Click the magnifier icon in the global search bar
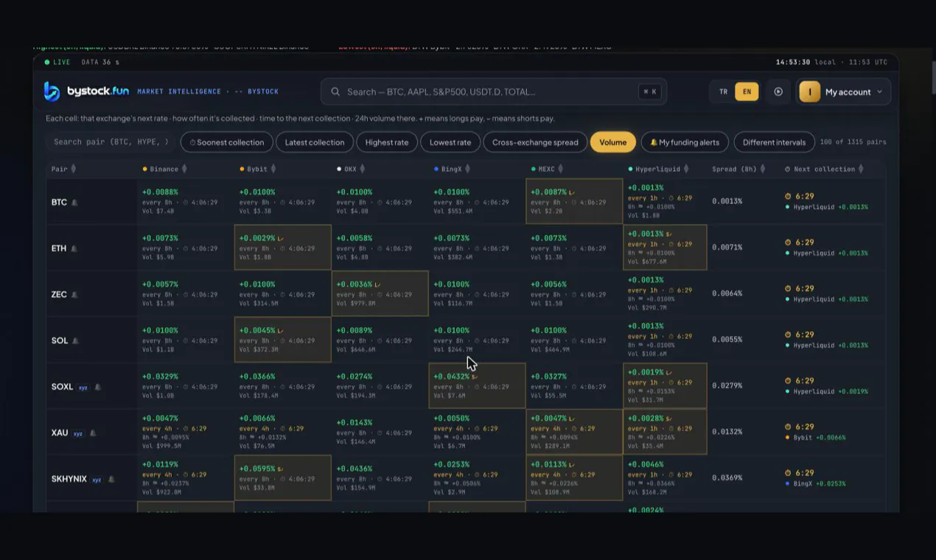Viewport: 936px width, 560px height. (335, 92)
